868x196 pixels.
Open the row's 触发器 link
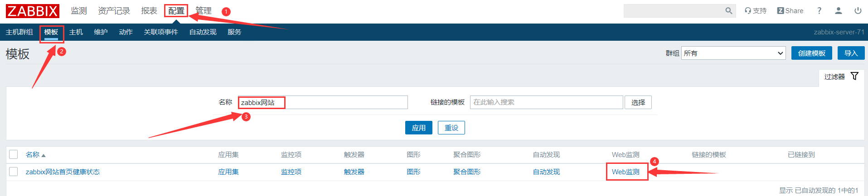coord(354,172)
